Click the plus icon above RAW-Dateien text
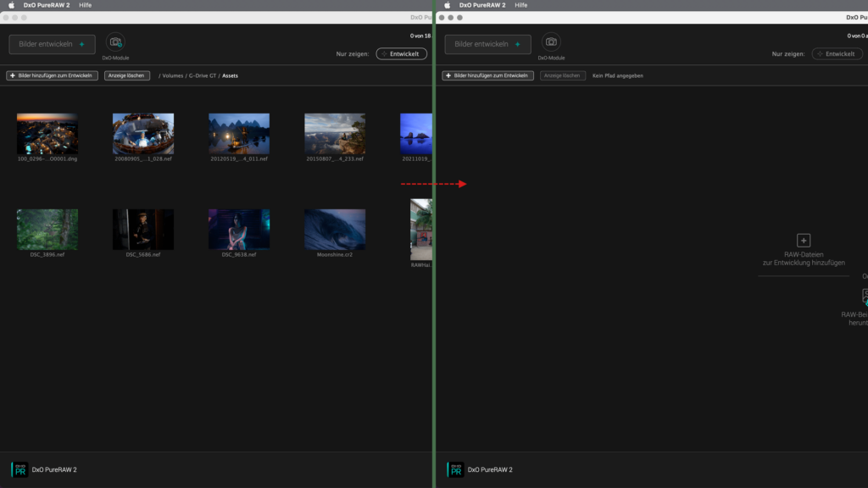The width and height of the screenshot is (868, 488). click(804, 240)
